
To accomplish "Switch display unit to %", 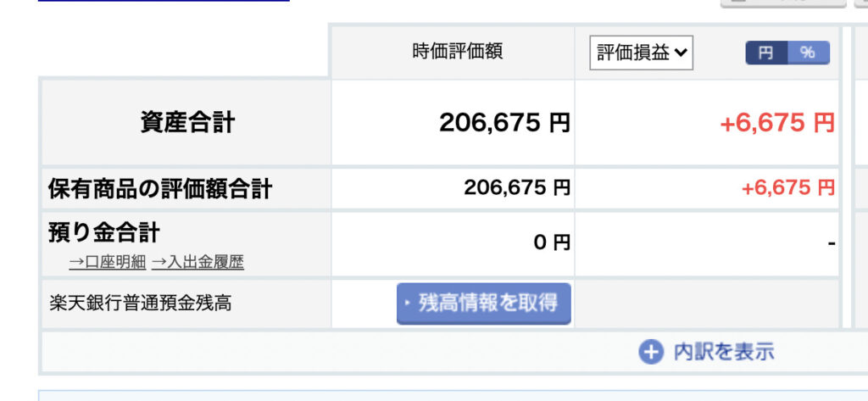I will coord(808,53).
